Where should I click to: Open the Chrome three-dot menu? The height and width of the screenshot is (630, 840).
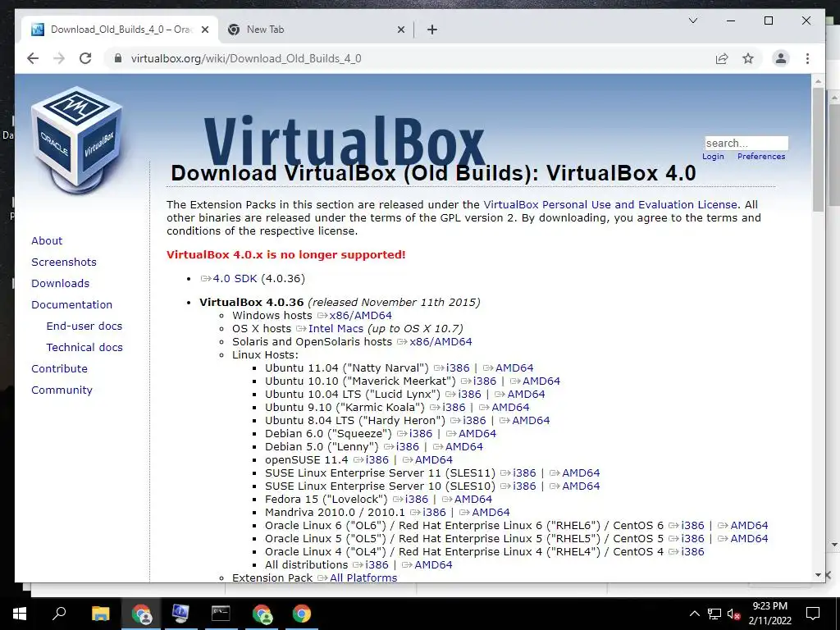(807, 58)
